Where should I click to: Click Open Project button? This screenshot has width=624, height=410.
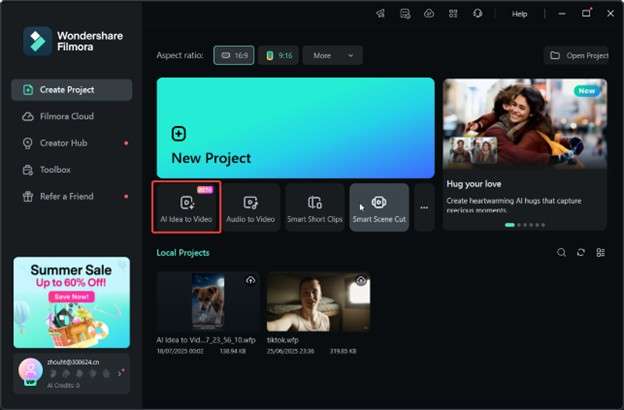577,55
